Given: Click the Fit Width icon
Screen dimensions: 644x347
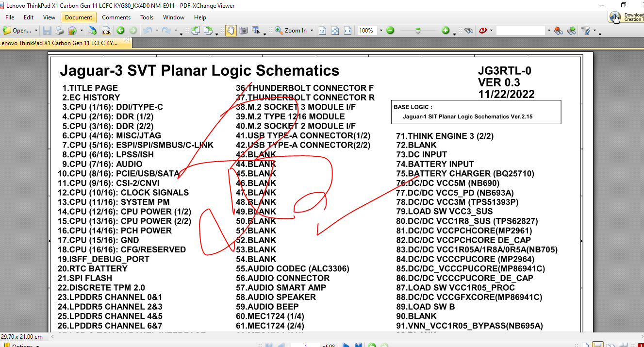Looking at the screenshot, I should [x=347, y=31].
